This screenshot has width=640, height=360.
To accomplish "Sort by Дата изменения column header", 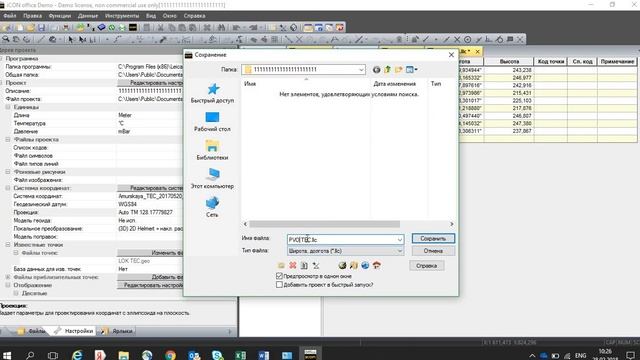I will pyautogui.click(x=394, y=84).
